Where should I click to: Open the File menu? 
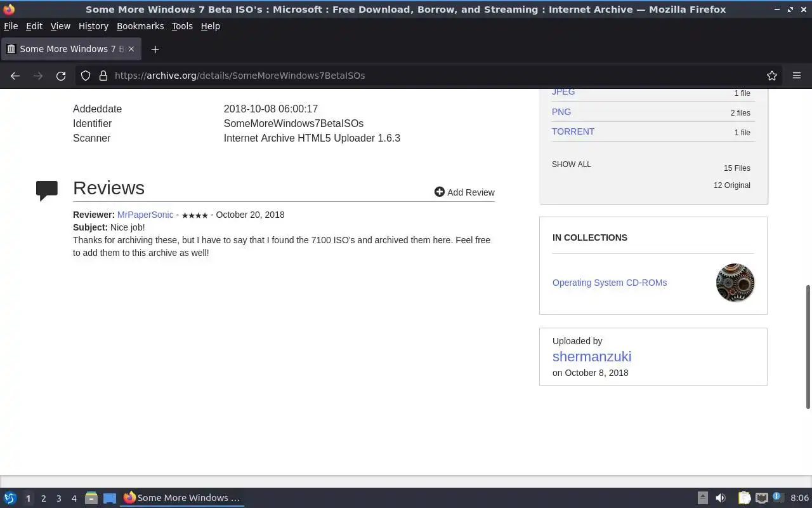tap(11, 26)
